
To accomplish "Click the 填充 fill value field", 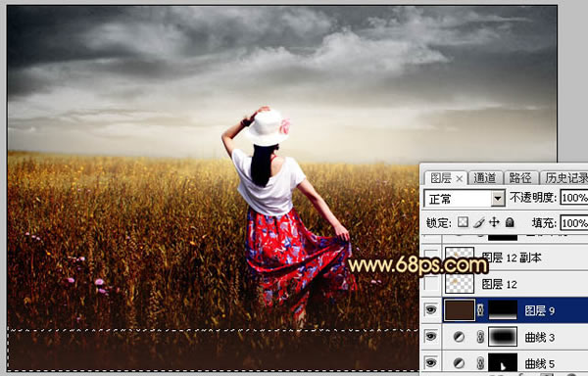I will pyautogui.click(x=574, y=223).
